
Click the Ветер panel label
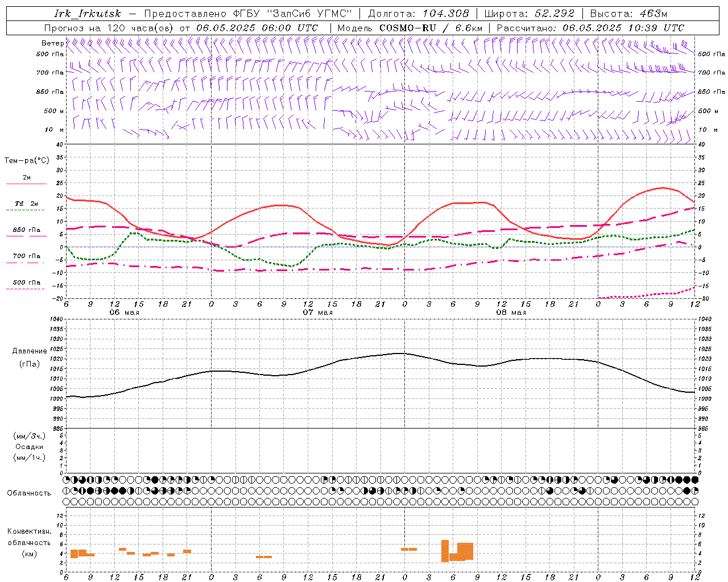click(x=52, y=43)
